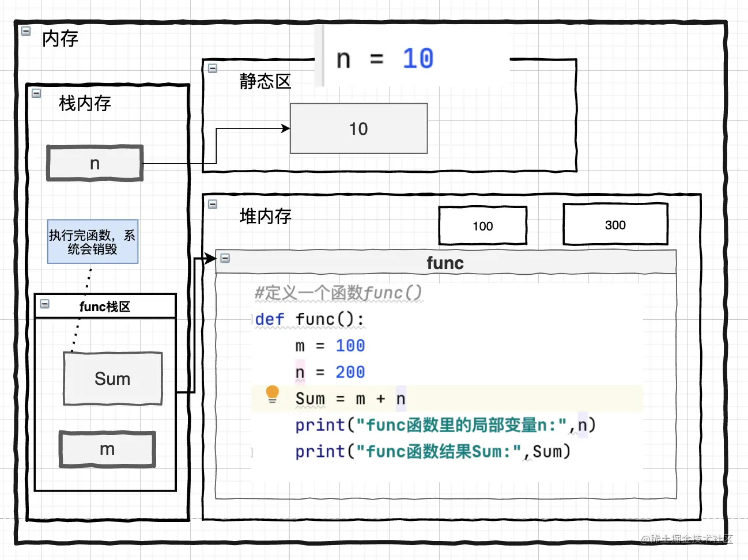This screenshot has width=748, height=560.
Task: Collapse the func栈区 container
Action: (x=44, y=304)
